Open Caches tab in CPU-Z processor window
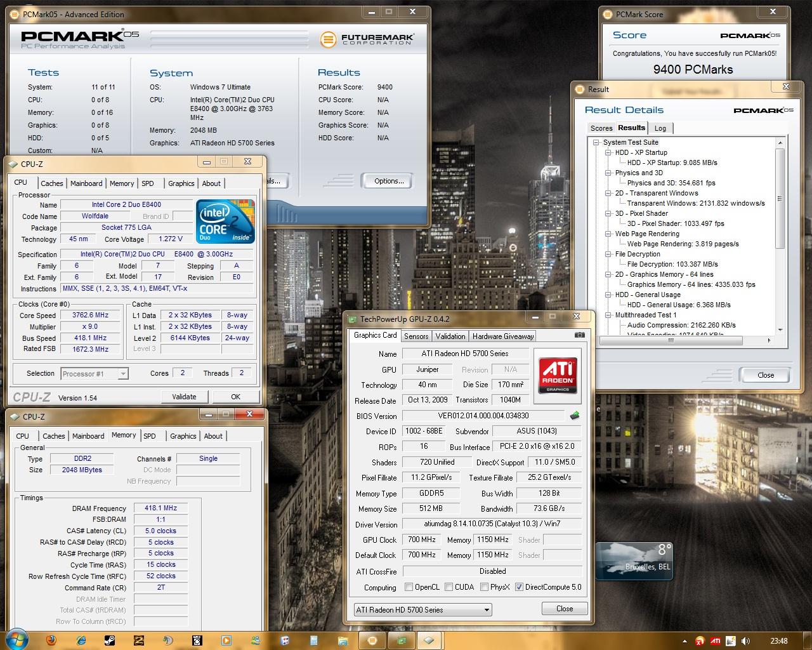The height and width of the screenshot is (650, 812). pos(52,183)
